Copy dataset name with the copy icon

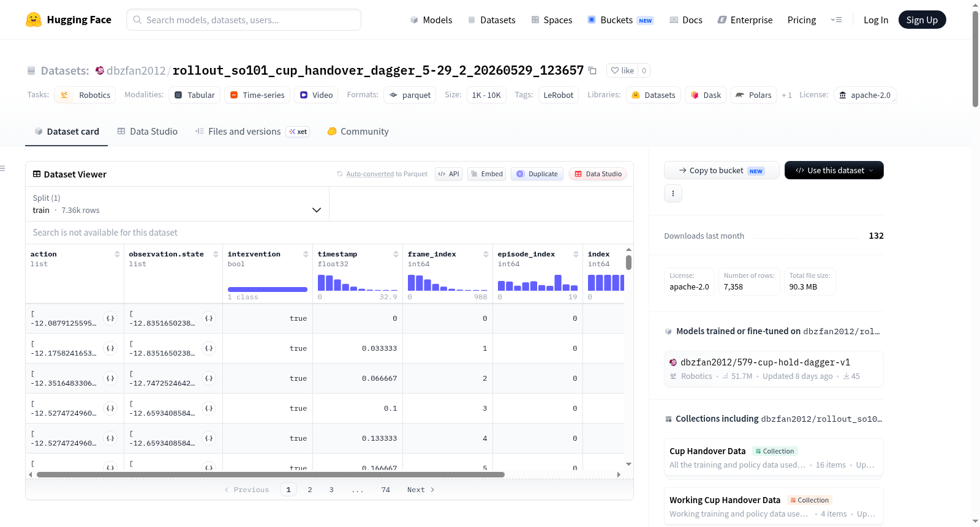[x=592, y=70]
